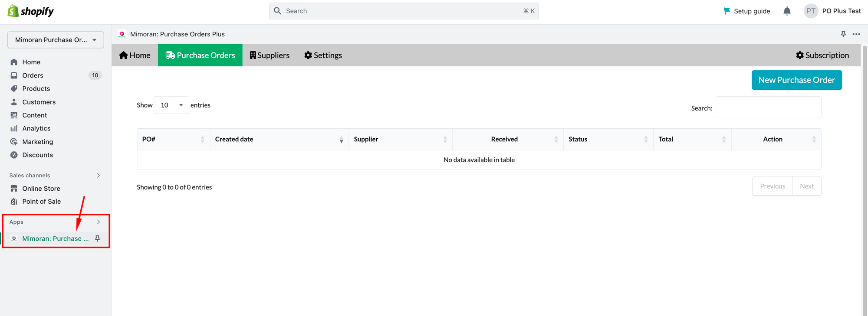
Task: Click the Content icon in the sidebar
Action: 14,115
